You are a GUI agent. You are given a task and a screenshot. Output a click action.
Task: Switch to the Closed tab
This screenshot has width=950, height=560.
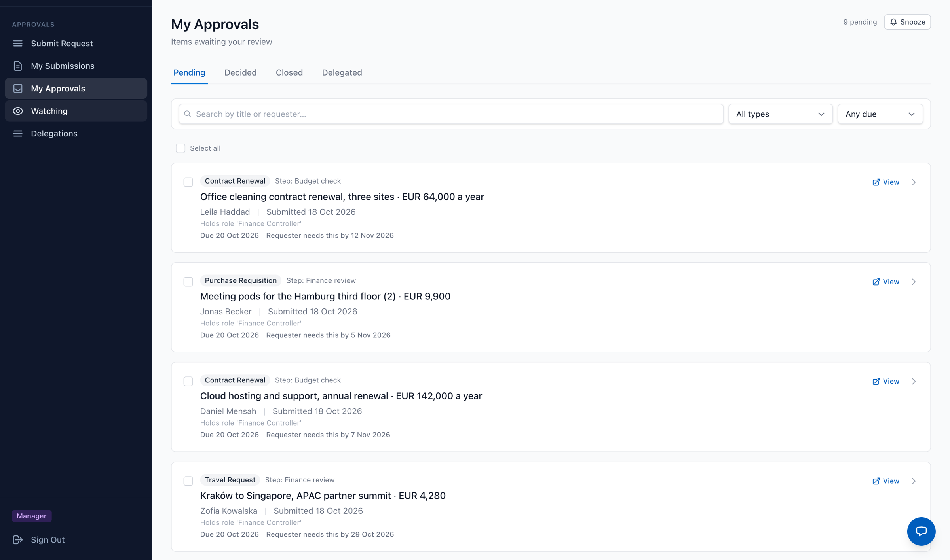point(289,72)
